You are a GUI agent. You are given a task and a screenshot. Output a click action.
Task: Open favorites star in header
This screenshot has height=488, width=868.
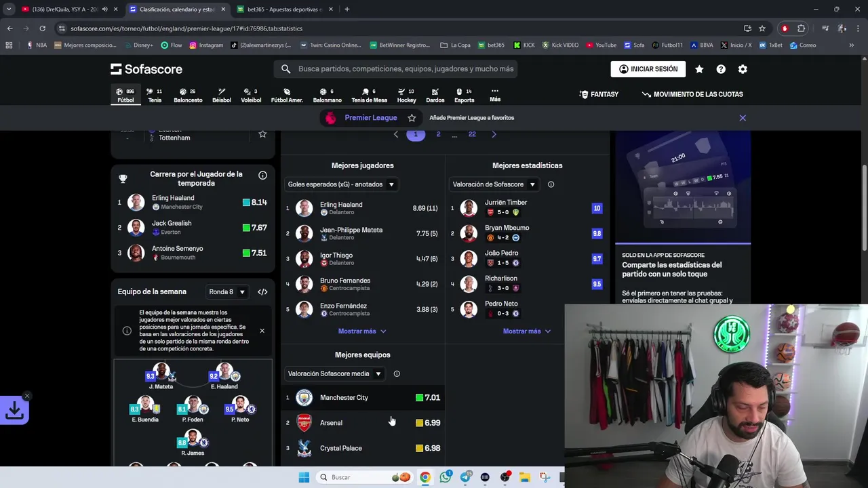coord(699,69)
